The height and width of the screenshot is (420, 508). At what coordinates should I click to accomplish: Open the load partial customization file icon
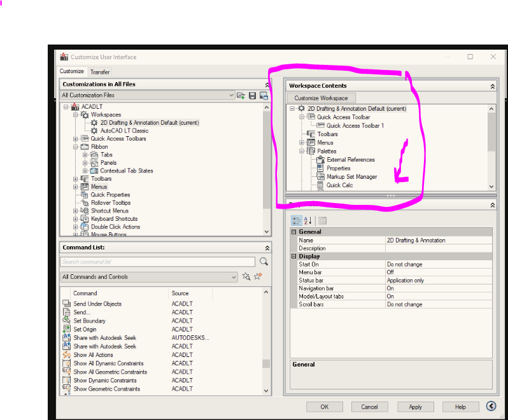coord(241,95)
